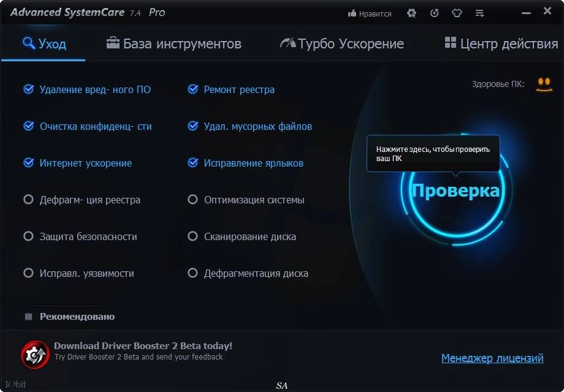The width and height of the screenshot is (564, 392).
Task: Uncheck Очистка конфиденц-сти option
Action: point(28,126)
